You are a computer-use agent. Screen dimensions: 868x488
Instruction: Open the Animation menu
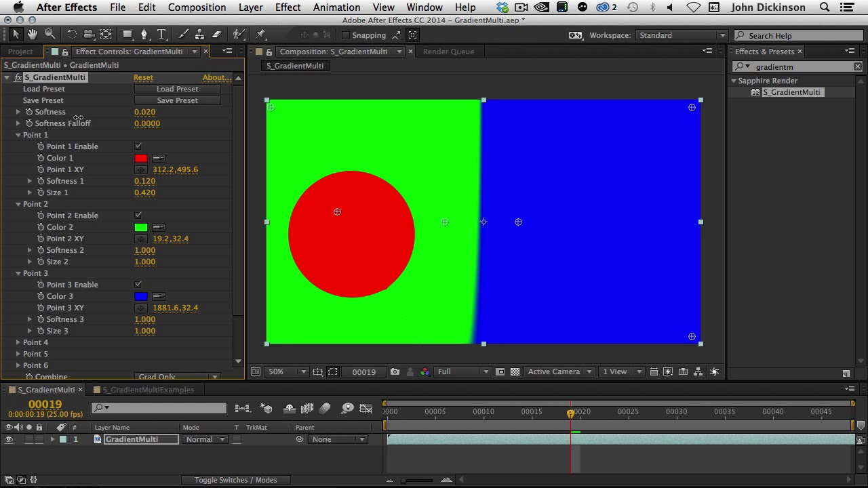tap(336, 7)
